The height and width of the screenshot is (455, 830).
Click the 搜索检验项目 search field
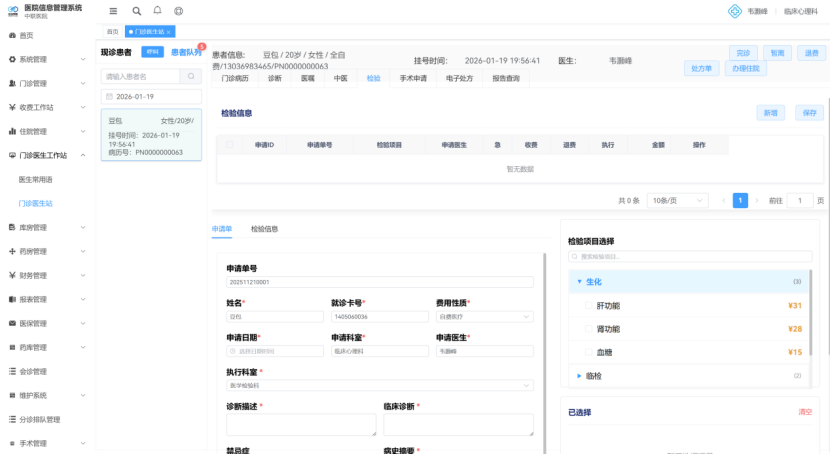(x=690, y=257)
